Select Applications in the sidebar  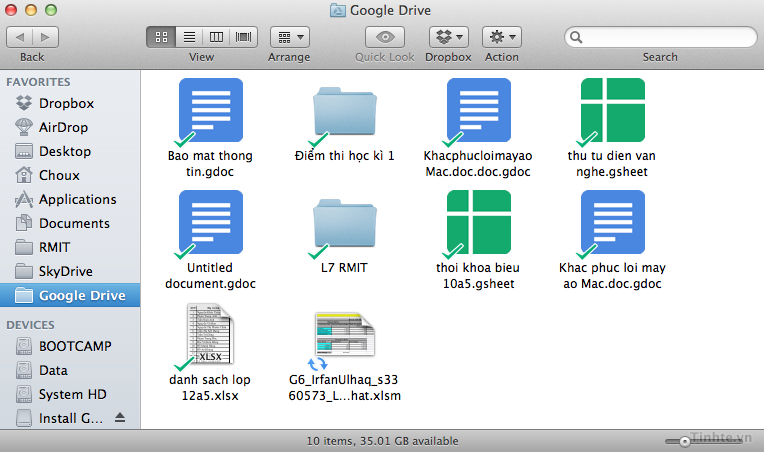point(70,199)
